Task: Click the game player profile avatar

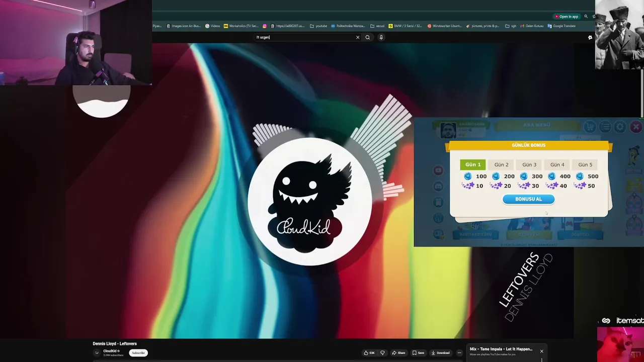Action: click(448, 130)
